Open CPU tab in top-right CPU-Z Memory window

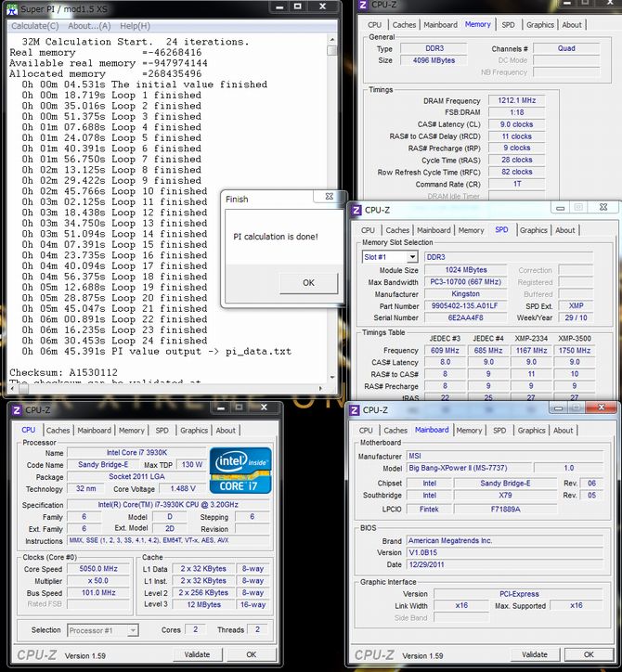(374, 25)
